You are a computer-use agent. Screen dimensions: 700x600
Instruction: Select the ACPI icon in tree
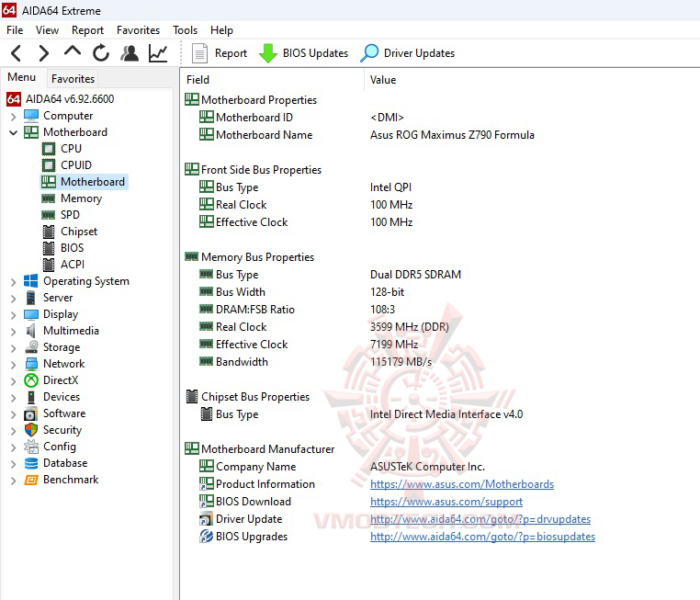tap(49, 265)
